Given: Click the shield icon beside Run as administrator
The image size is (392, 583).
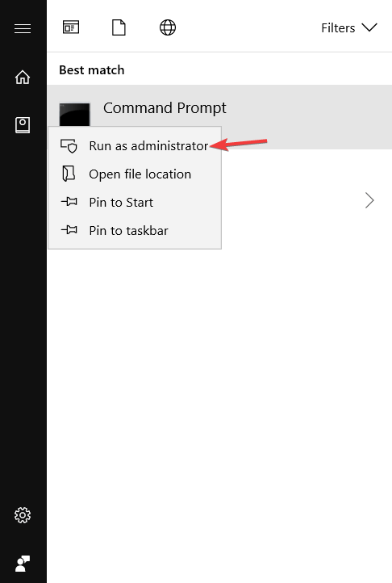Looking at the screenshot, I should [69, 145].
